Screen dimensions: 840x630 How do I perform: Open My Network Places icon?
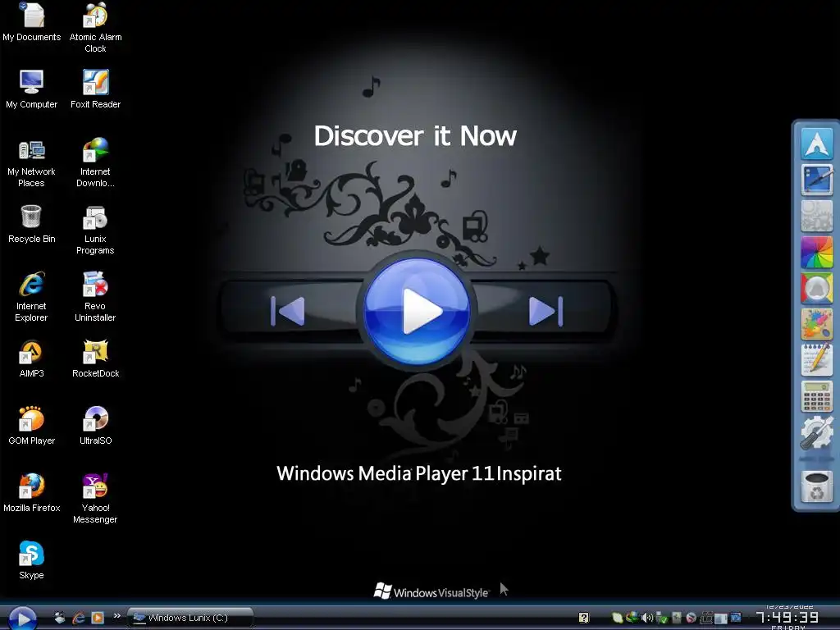tap(32, 163)
